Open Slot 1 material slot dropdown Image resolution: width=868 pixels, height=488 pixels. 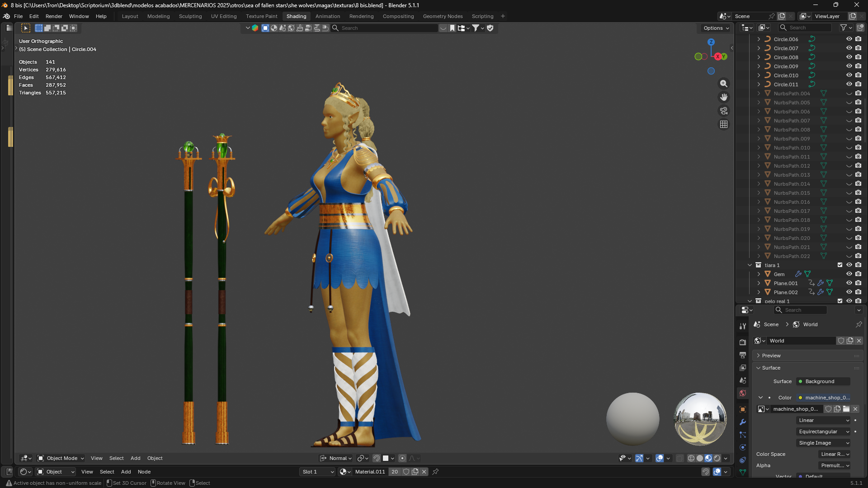pyautogui.click(x=318, y=472)
